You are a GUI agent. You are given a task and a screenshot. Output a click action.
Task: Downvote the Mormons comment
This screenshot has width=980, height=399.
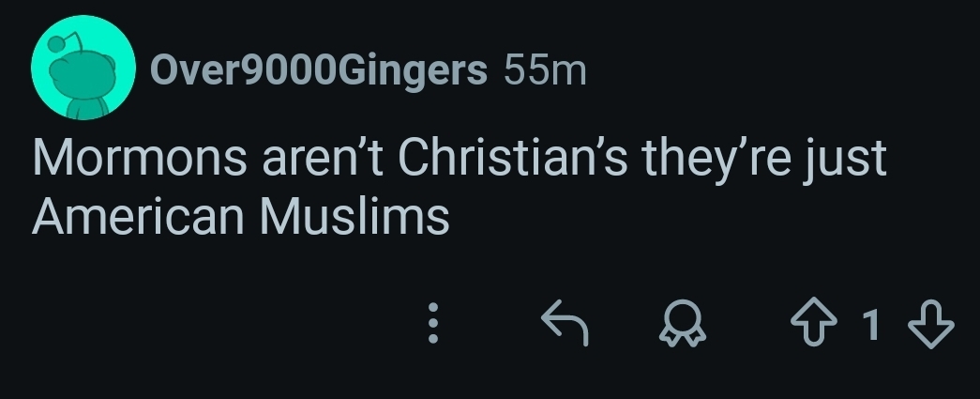coord(934,325)
